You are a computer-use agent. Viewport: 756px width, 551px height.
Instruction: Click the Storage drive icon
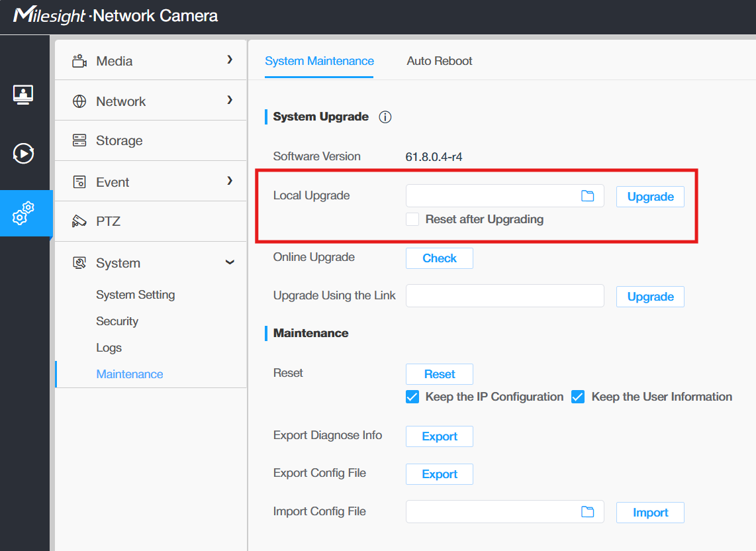click(x=79, y=140)
